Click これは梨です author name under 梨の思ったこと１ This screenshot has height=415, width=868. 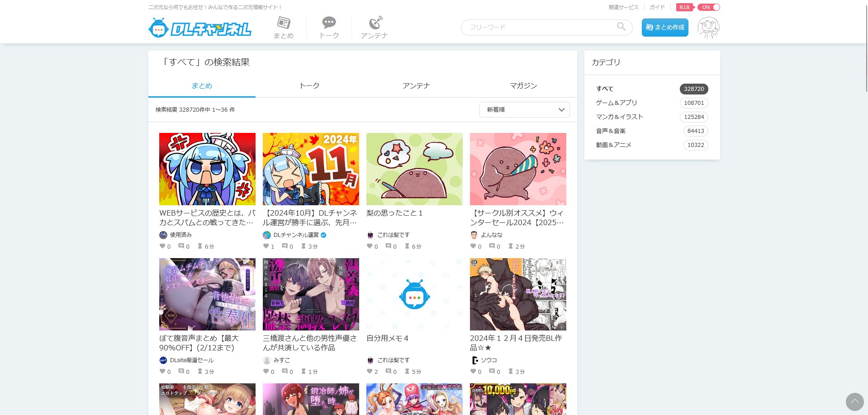(394, 235)
